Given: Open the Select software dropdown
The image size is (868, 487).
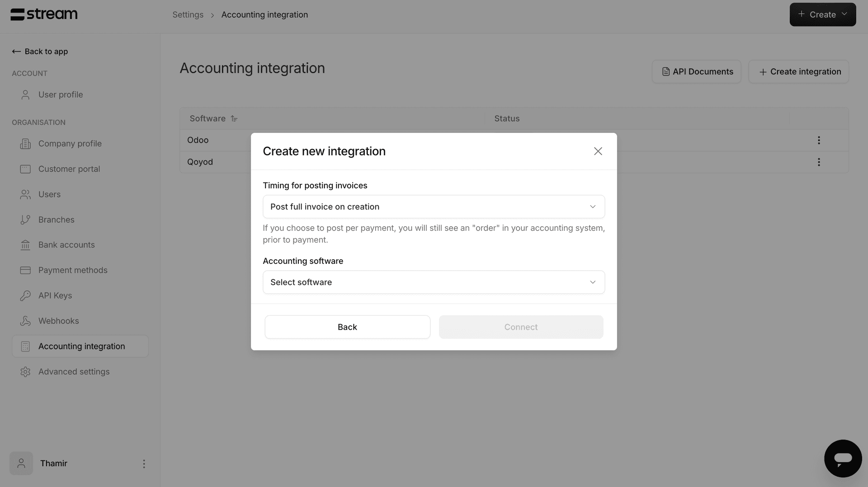Looking at the screenshot, I should [434, 282].
